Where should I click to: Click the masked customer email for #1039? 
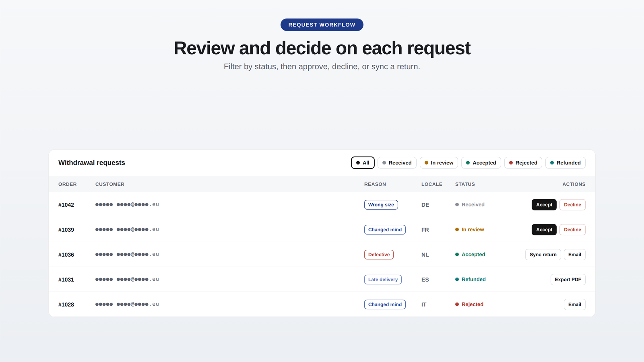tap(127, 229)
